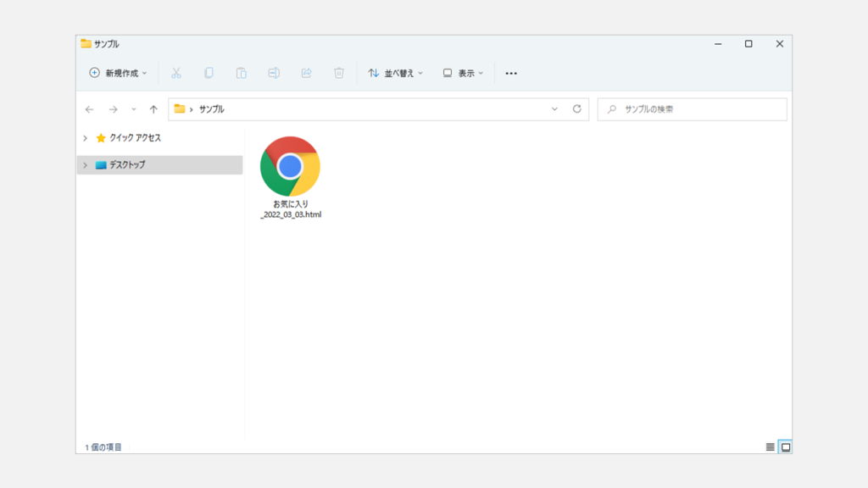Go up one folder level with up arrow
The height and width of the screenshot is (488, 868).
click(x=153, y=109)
